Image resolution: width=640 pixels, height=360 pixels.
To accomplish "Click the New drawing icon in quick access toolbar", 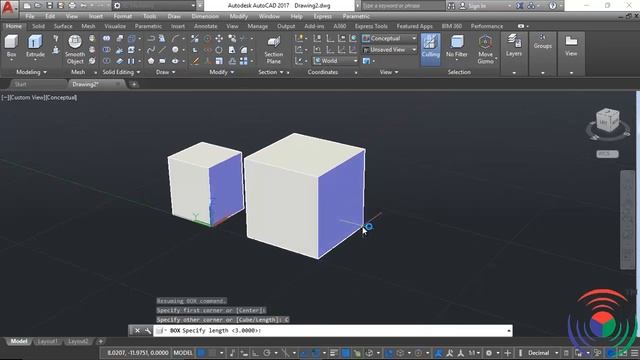I will point(27,6).
